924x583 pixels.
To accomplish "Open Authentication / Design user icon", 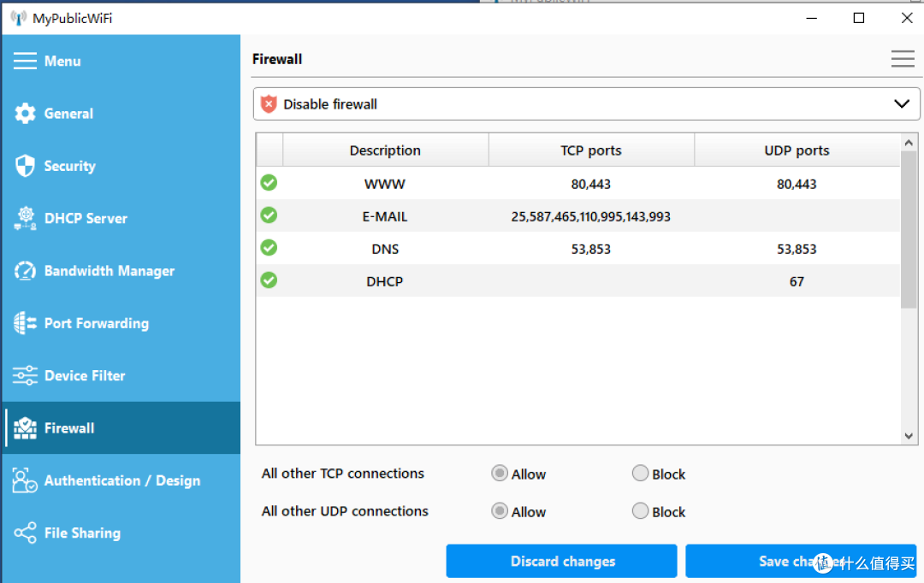I will point(25,480).
